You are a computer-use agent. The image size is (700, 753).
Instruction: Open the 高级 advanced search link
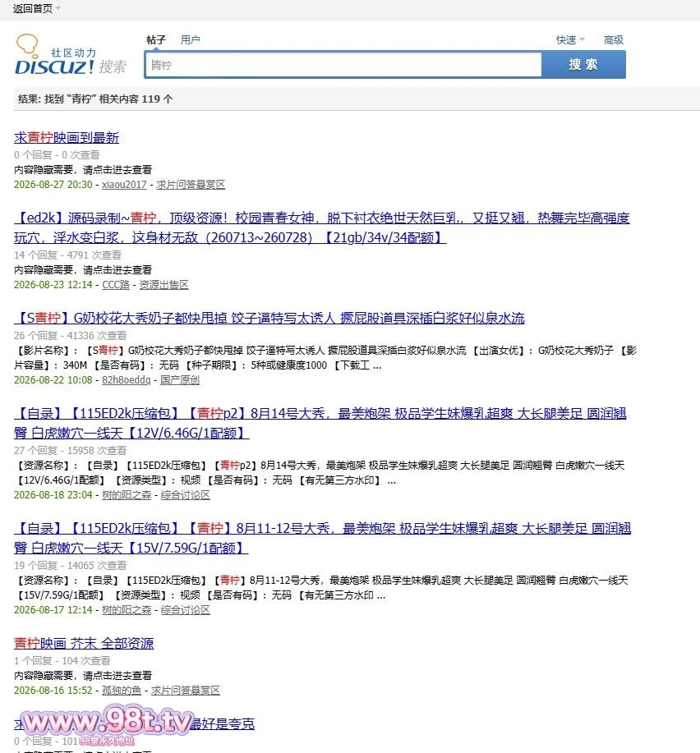pos(614,40)
